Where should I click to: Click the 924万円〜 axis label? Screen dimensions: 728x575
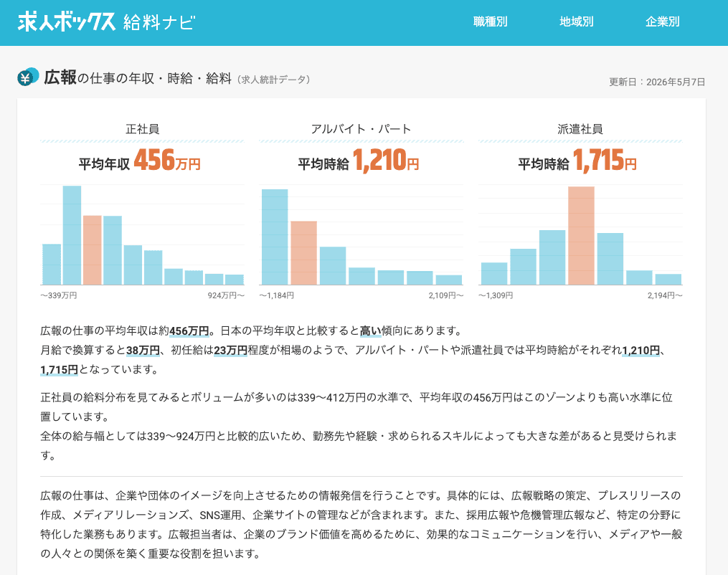pos(226,295)
